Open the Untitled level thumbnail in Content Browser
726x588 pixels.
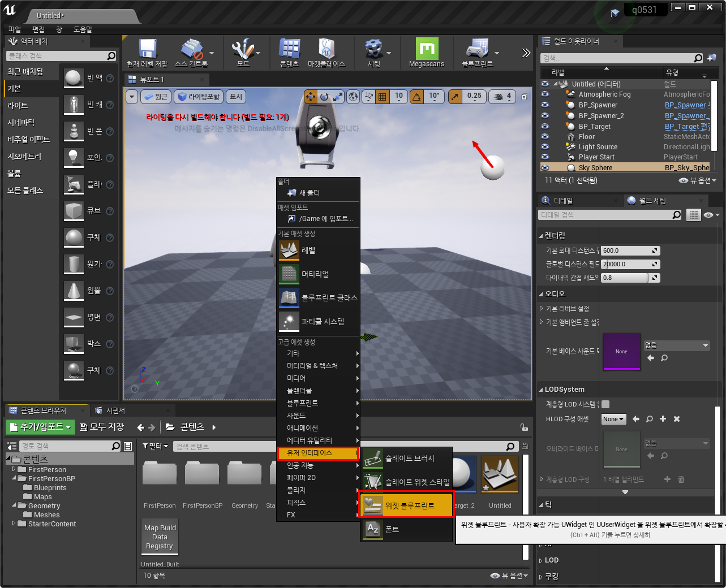coord(500,474)
